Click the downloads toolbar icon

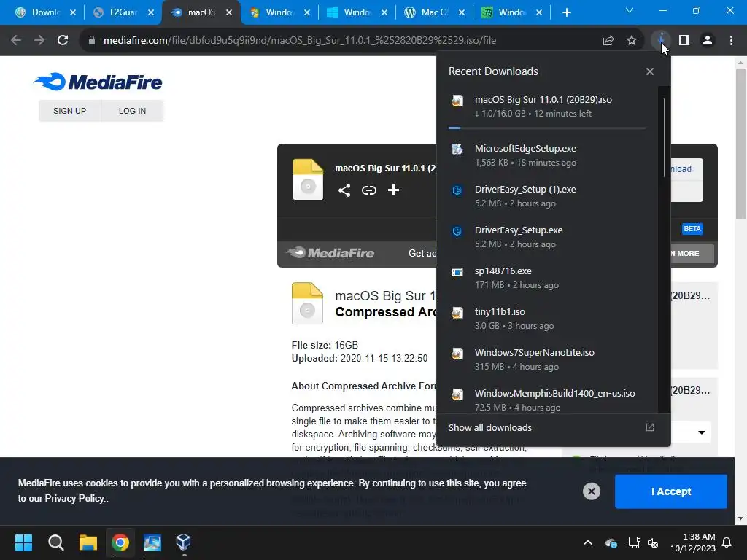[x=661, y=41]
